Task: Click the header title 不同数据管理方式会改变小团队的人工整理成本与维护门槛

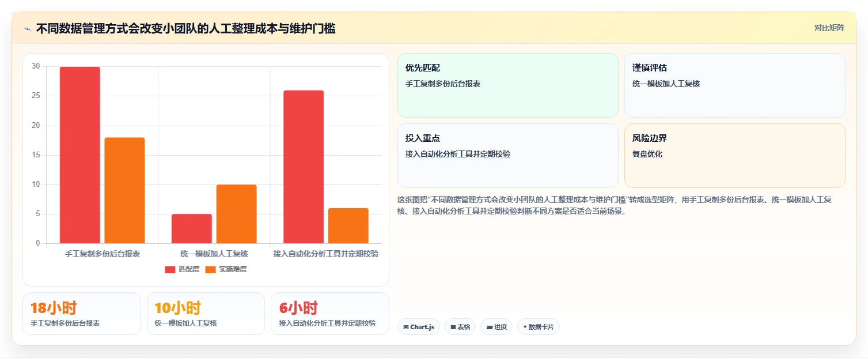Action: pos(185,28)
